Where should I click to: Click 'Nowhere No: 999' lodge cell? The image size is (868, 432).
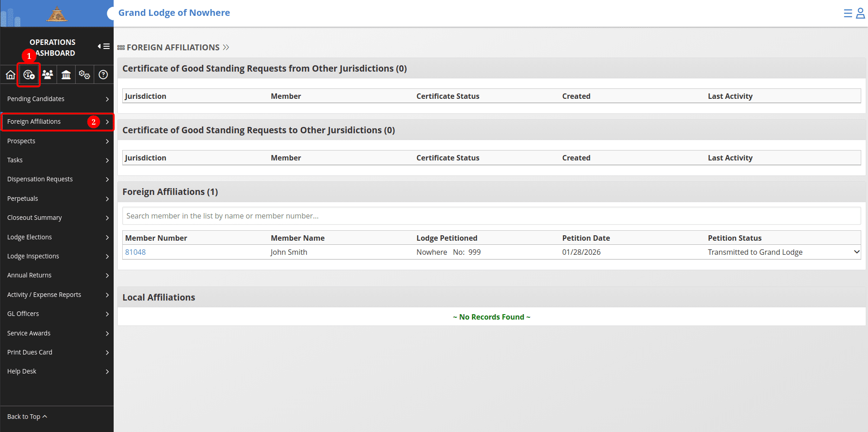click(449, 252)
